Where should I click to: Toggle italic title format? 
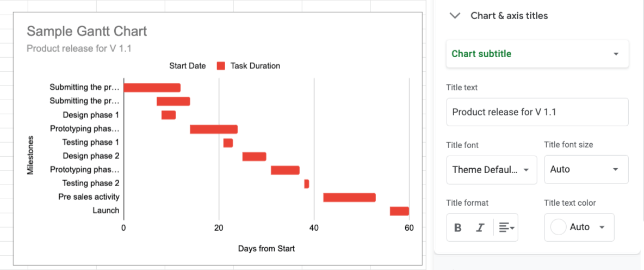(480, 228)
